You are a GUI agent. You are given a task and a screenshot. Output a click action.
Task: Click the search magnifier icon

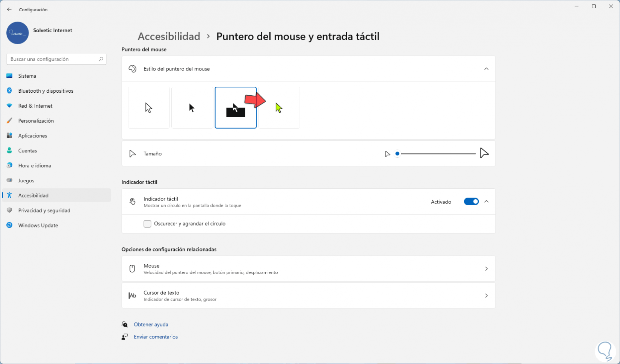[x=101, y=59]
